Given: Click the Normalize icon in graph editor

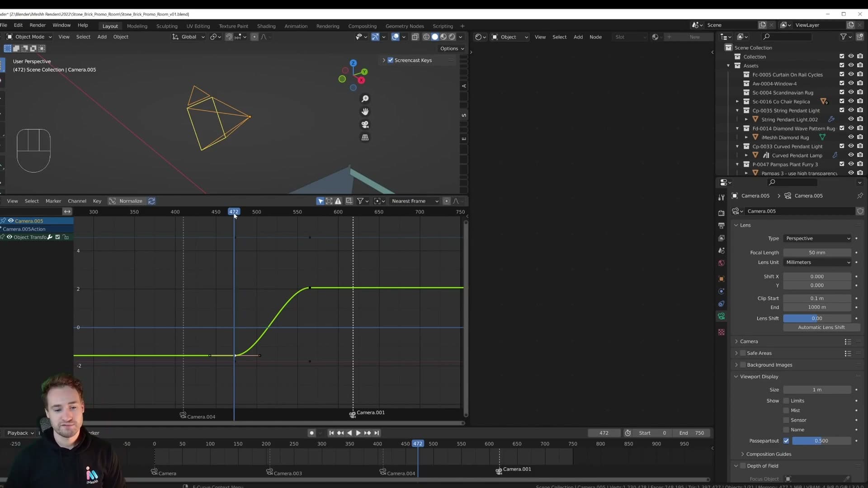Looking at the screenshot, I should 112,201.
